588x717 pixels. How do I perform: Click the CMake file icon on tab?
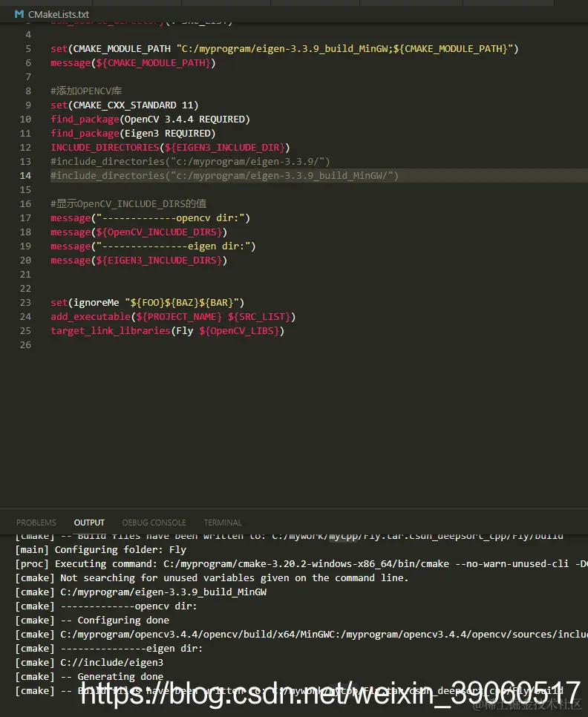[x=19, y=14]
